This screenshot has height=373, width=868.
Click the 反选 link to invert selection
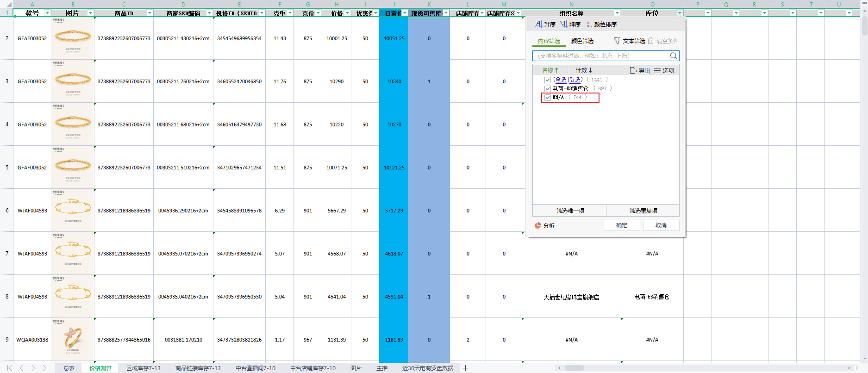coord(575,80)
